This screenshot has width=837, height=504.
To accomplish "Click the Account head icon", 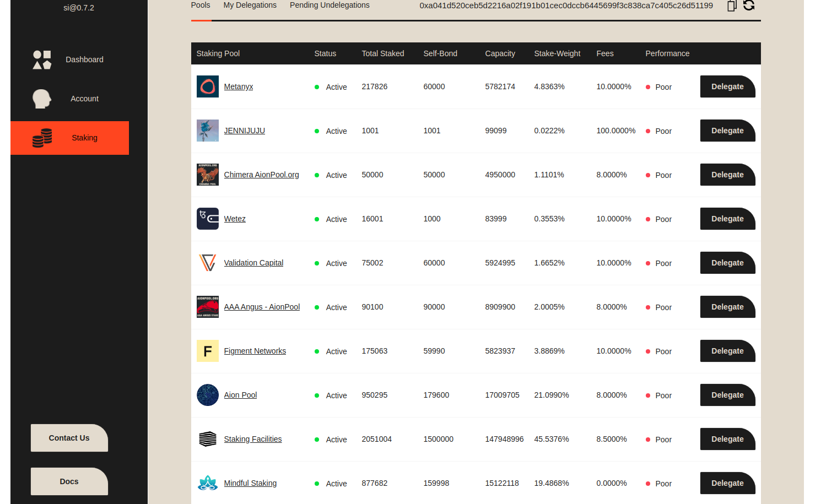I will coord(42,99).
